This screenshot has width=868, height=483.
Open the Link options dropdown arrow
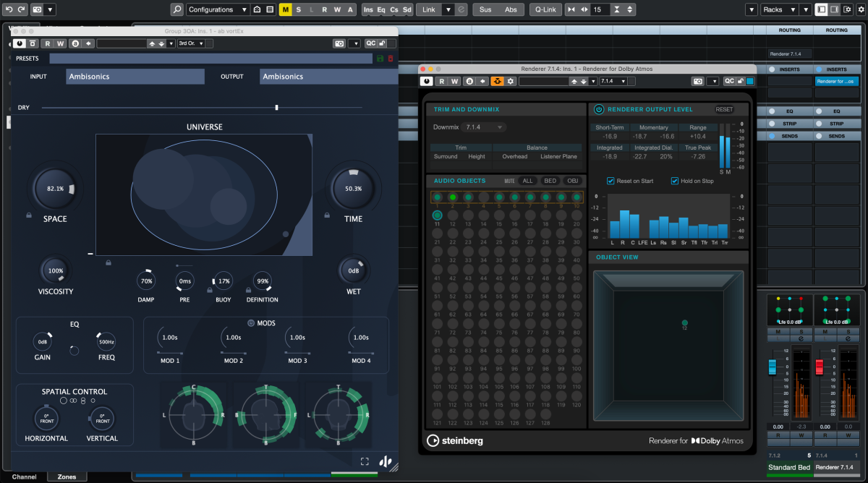point(448,9)
